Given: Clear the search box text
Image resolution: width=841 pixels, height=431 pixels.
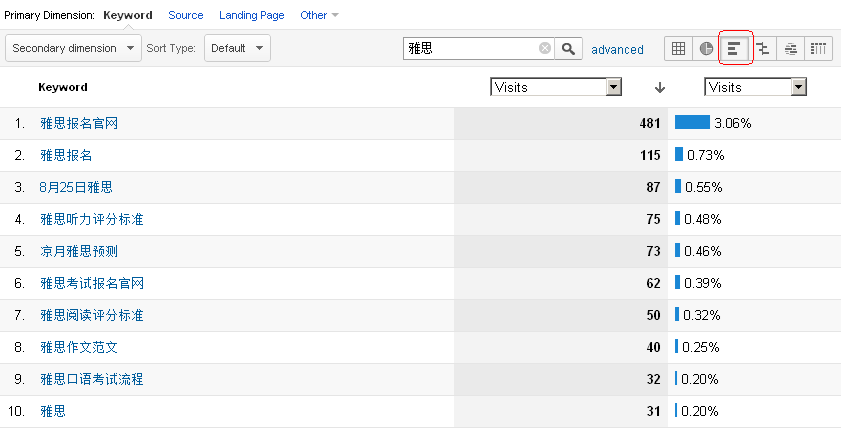Looking at the screenshot, I should [x=545, y=48].
